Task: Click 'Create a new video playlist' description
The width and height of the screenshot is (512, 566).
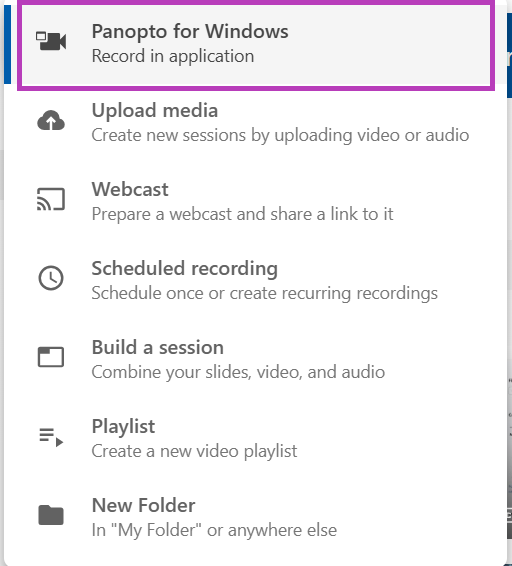Action: click(194, 451)
